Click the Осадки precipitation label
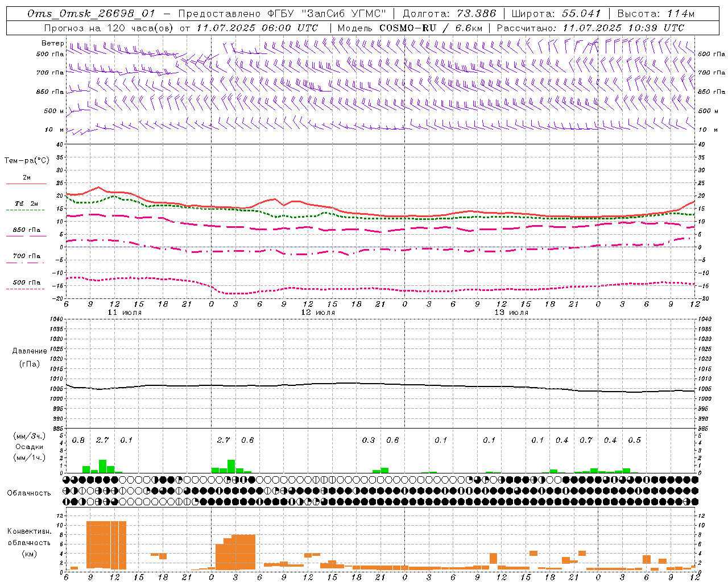Image resolution: width=728 pixels, height=582 pixels. coord(29,447)
